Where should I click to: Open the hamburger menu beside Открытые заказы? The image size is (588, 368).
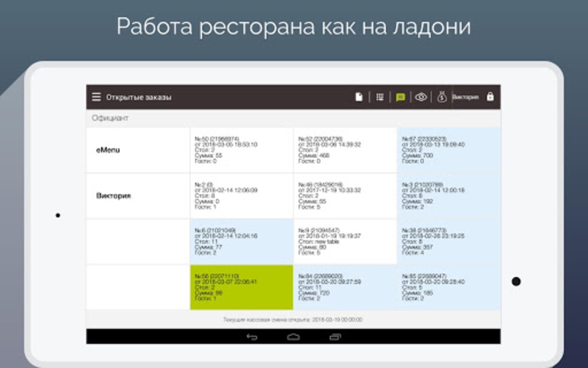pos(96,97)
